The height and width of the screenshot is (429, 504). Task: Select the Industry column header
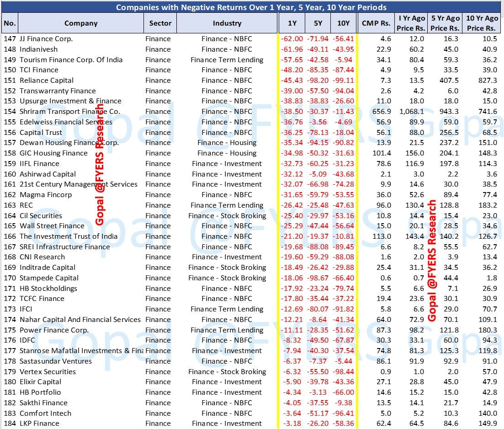coord(227,23)
